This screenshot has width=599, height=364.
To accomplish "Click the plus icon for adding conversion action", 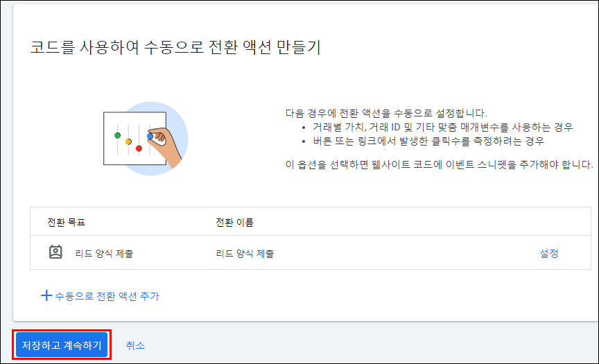I will (46, 296).
